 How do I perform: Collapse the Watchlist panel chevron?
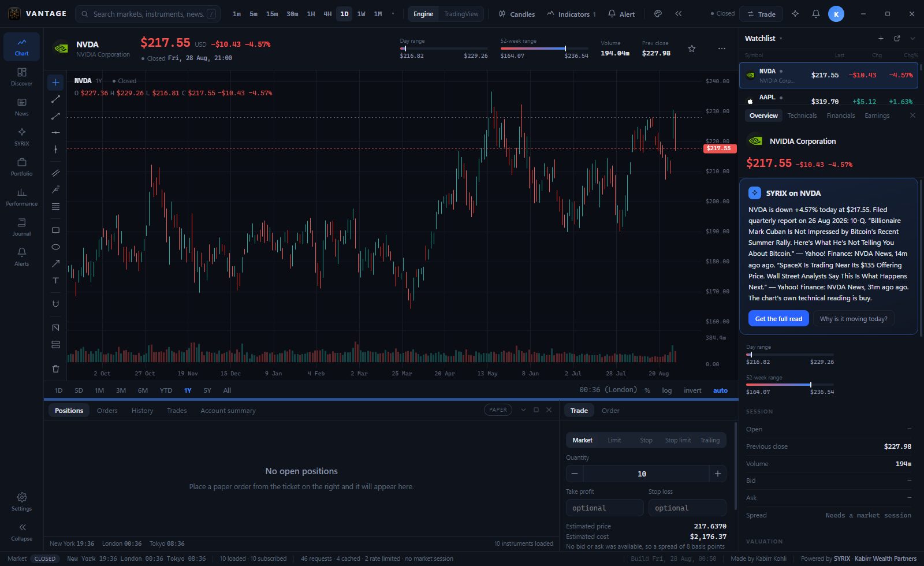[912, 39]
